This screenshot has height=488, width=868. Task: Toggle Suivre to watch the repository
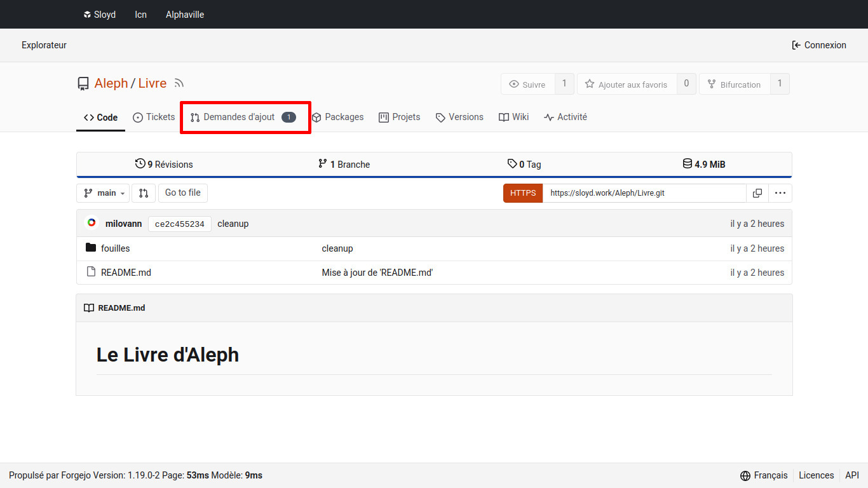coord(527,85)
